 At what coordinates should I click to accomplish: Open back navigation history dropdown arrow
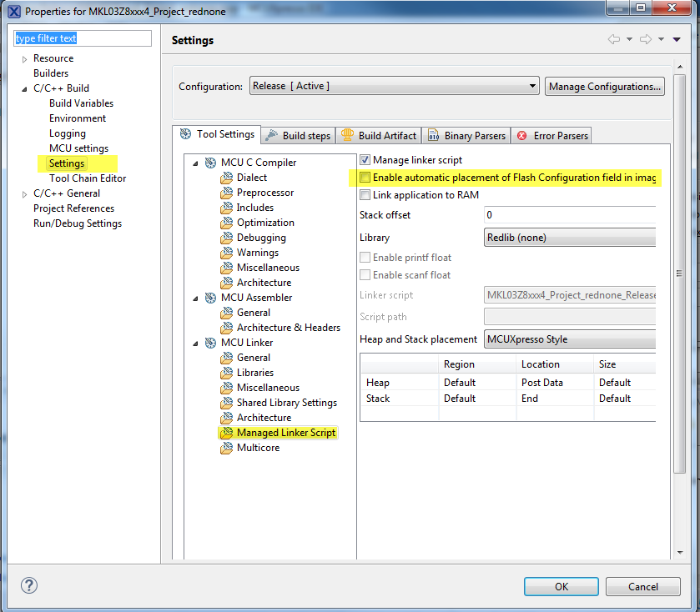tap(629, 39)
